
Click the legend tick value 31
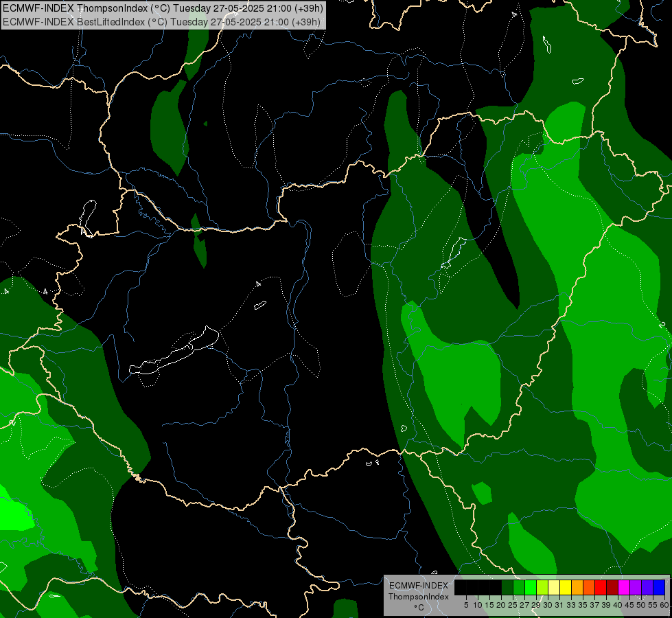click(x=559, y=605)
